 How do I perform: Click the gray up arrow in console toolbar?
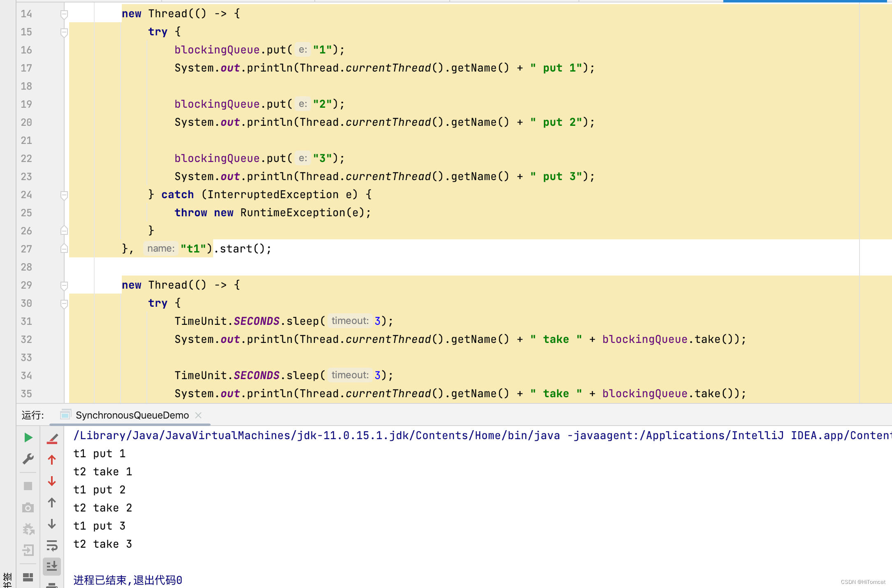coord(52,502)
